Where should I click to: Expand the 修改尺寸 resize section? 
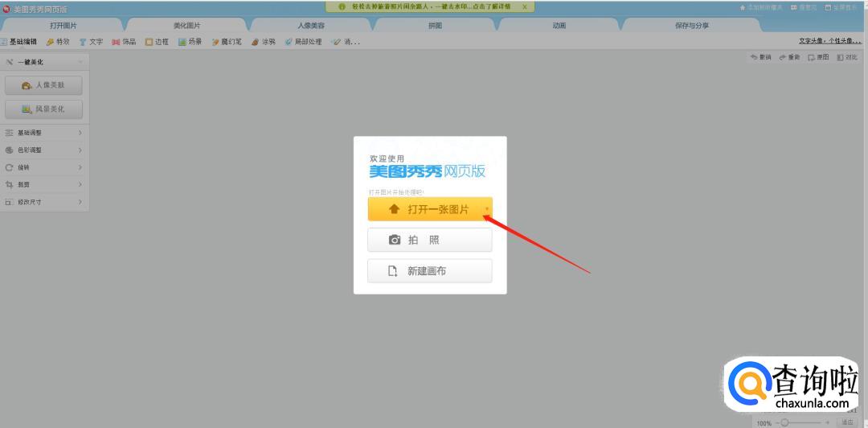point(44,202)
